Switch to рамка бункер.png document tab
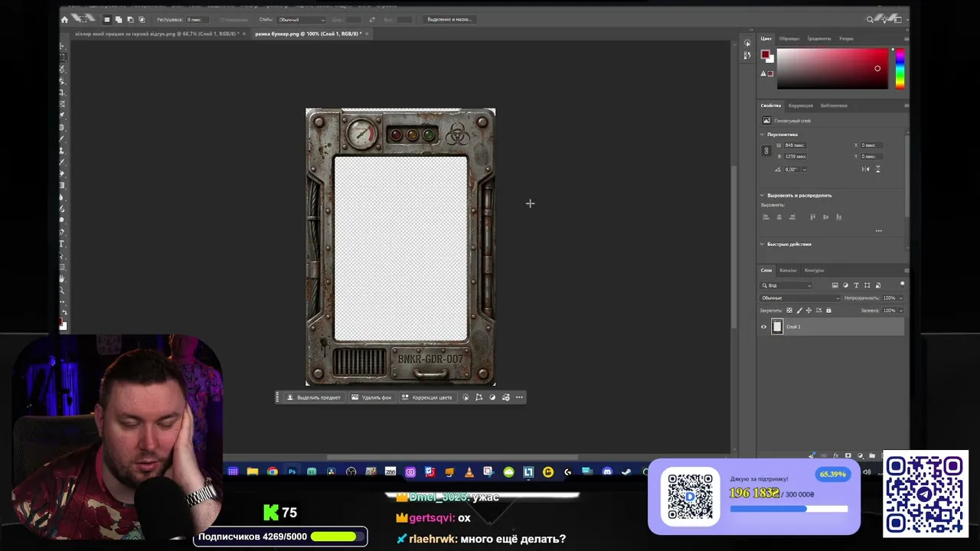980x551 pixels. pos(308,34)
